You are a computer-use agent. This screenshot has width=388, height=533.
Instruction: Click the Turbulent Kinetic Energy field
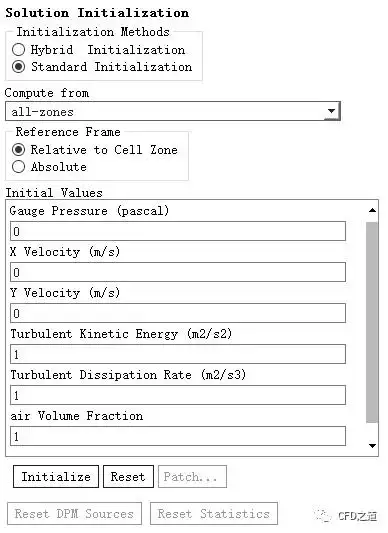tap(178, 354)
